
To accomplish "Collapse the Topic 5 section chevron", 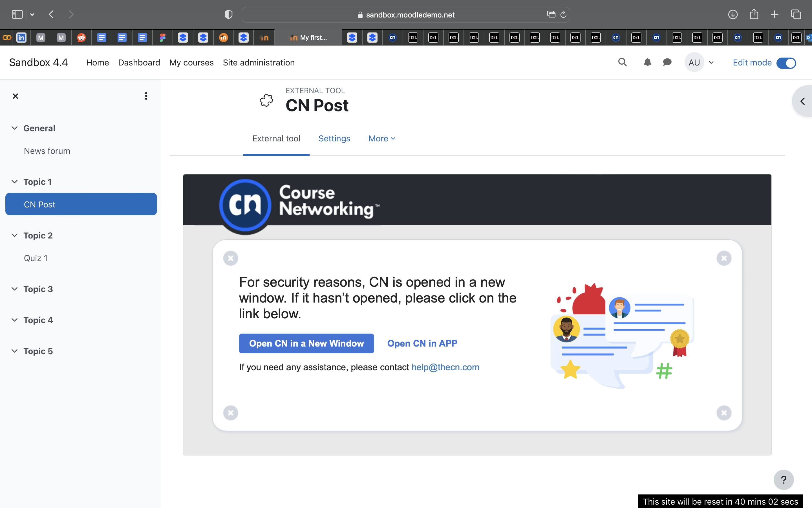I will click(14, 351).
